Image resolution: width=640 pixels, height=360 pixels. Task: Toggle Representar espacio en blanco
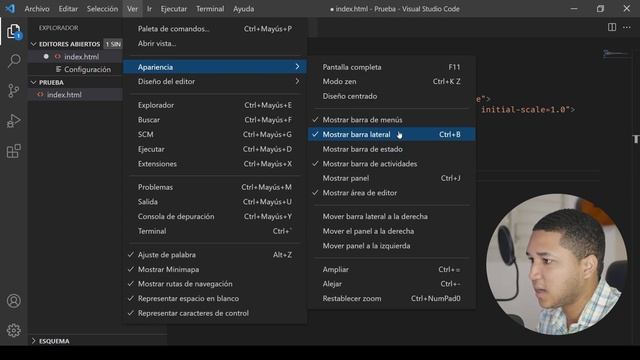(x=215, y=298)
